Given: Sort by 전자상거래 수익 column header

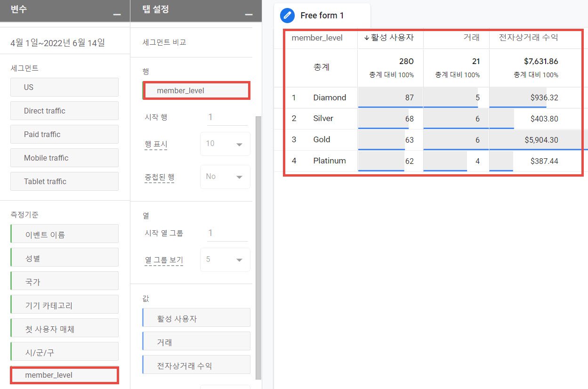Looking at the screenshot, I should click(x=528, y=38).
